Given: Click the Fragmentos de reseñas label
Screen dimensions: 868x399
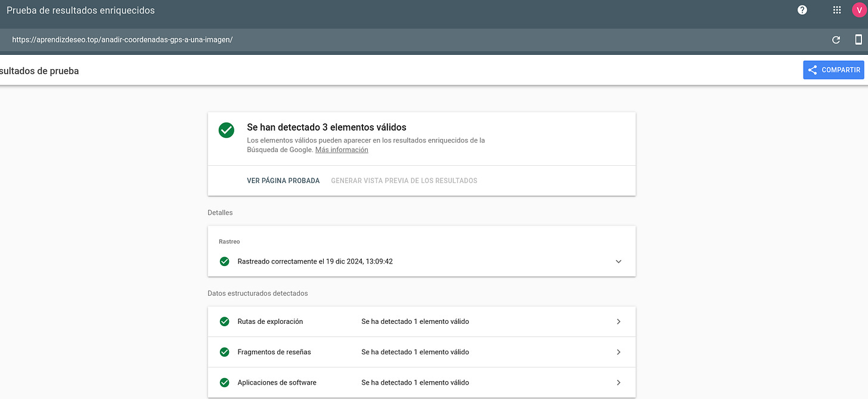Looking at the screenshot, I should click(274, 352).
